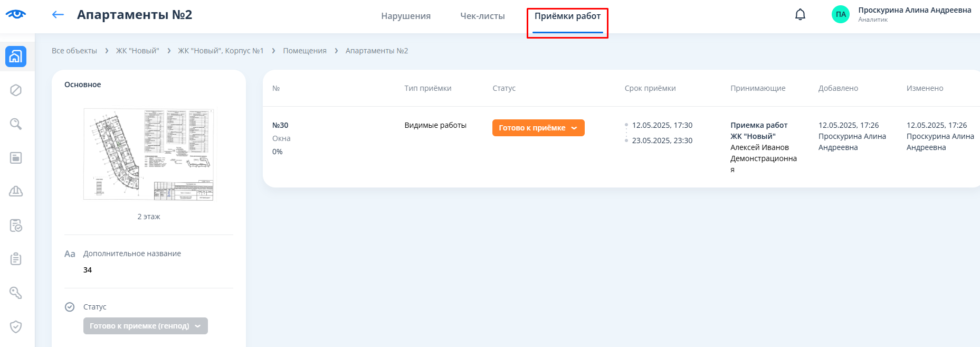The height and width of the screenshot is (347, 980).
Task: Click the hard hat icon in sidebar
Action: (16, 191)
